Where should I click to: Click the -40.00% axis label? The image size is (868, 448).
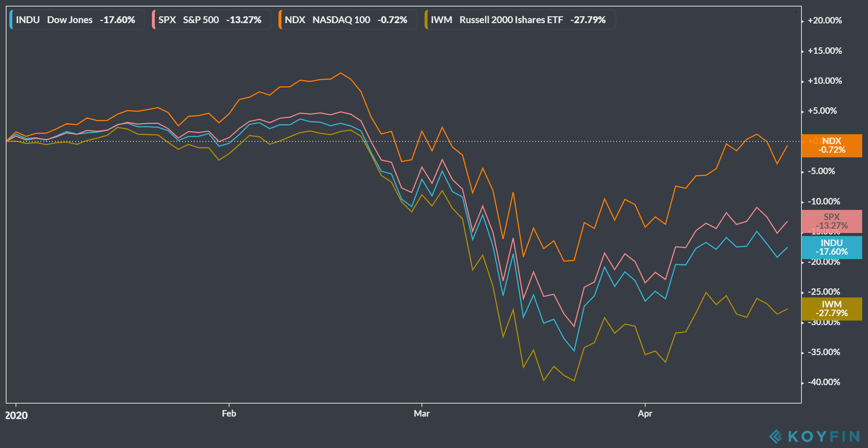pyautogui.click(x=824, y=382)
